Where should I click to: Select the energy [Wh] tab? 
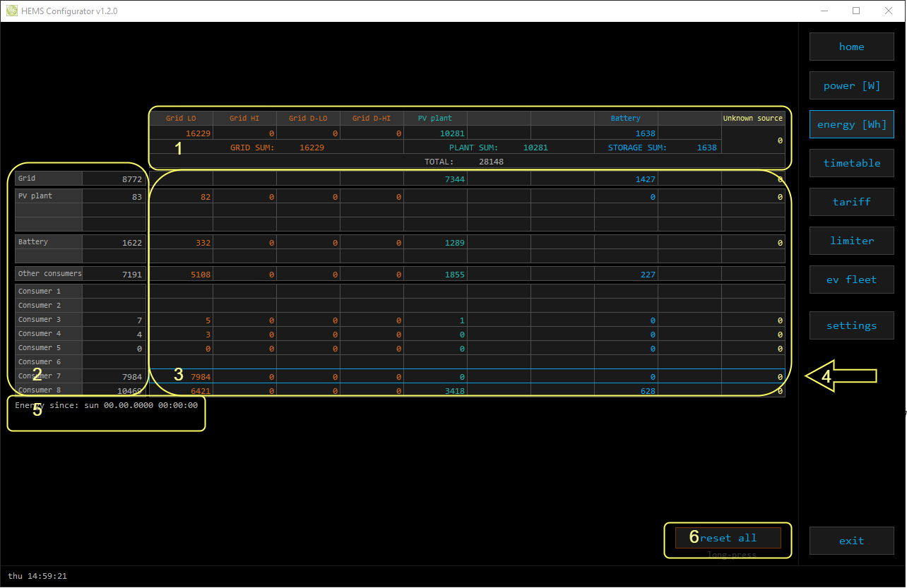pos(851,124)
